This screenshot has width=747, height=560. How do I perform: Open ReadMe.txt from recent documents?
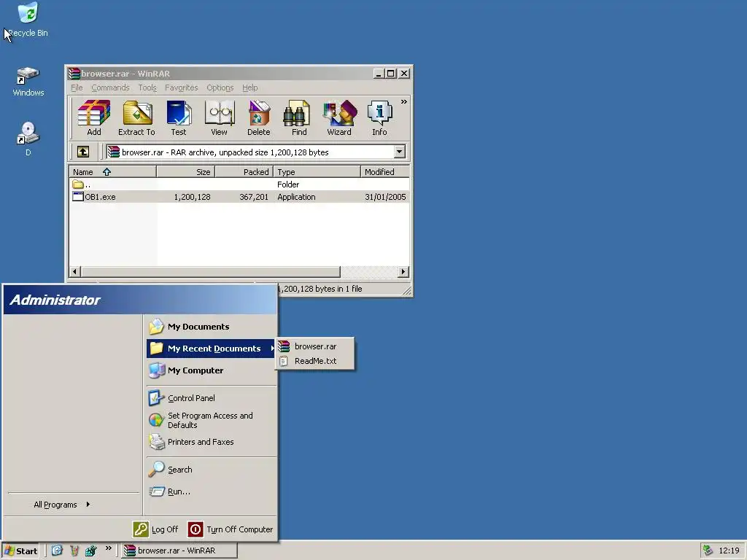[x=315, y=361]
